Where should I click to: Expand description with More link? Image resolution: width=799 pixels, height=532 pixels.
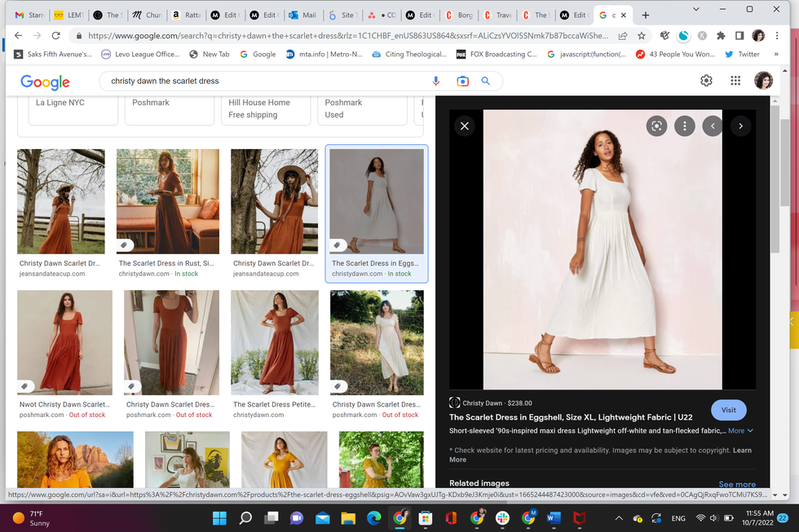[740, 431]
